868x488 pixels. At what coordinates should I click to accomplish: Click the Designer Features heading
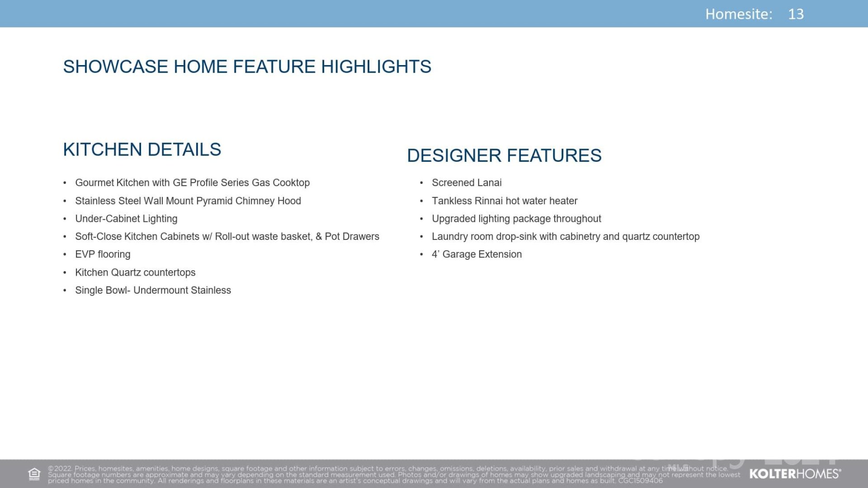504,155
